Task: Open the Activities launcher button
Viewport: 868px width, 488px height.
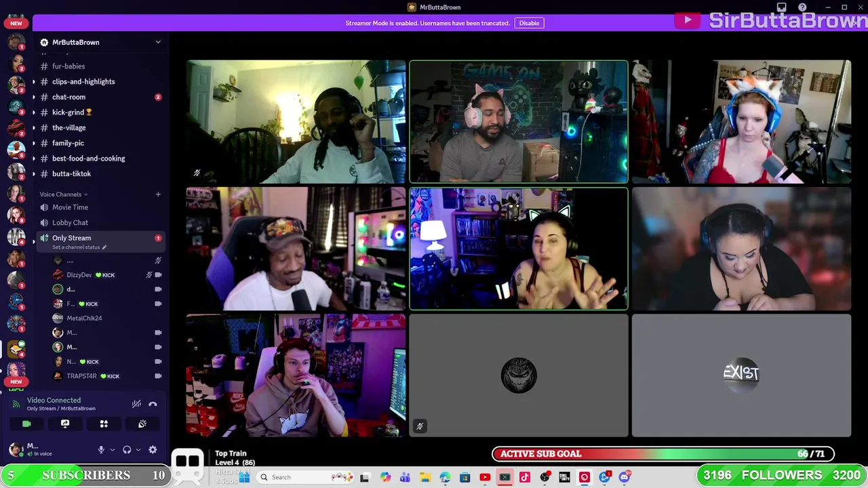Action: click(x=104, y=424)
